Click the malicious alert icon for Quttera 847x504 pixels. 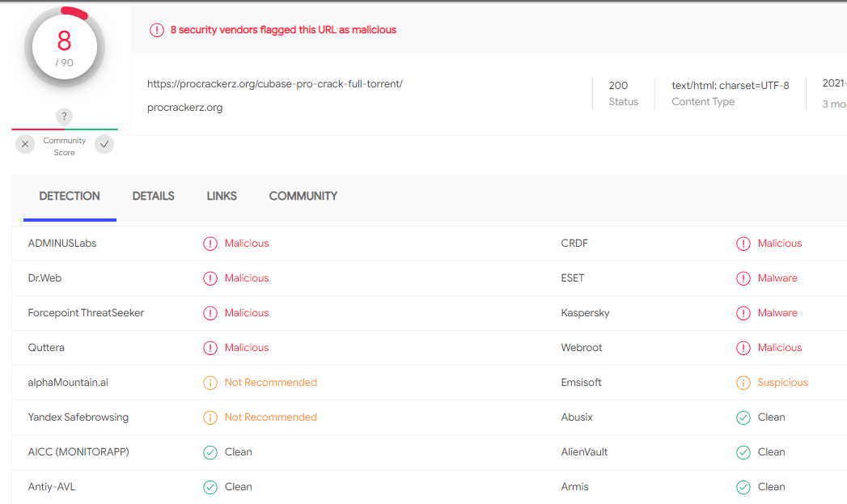coord(210,348)
